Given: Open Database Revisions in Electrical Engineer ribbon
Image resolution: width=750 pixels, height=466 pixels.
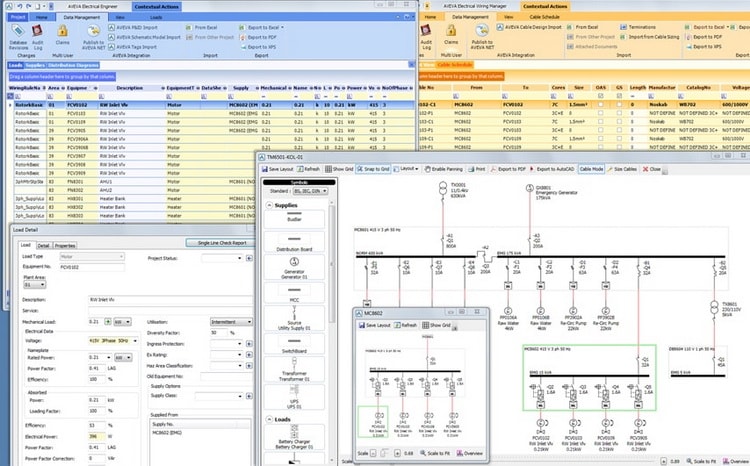Looking at the screenshot, I should pyautogui.click(x=18, y=37).
